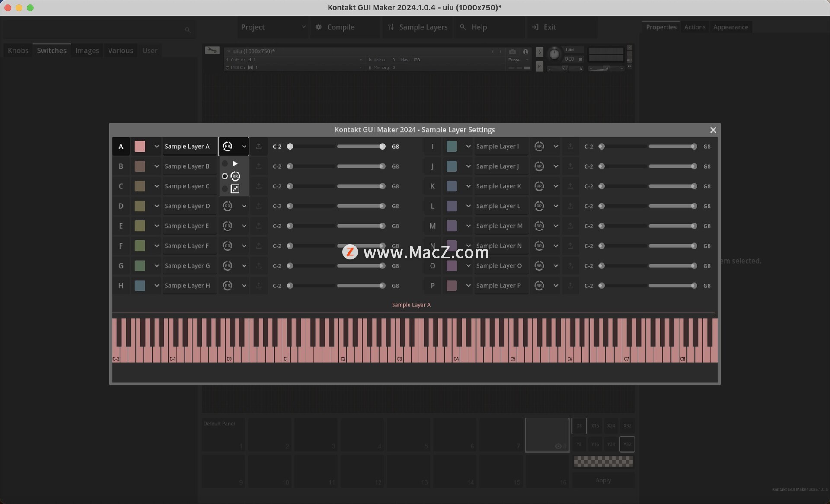The height and width of the screenshot is (504, 830).
Task: Click upload icon for Sample Layer A
Action: point(259,147)
